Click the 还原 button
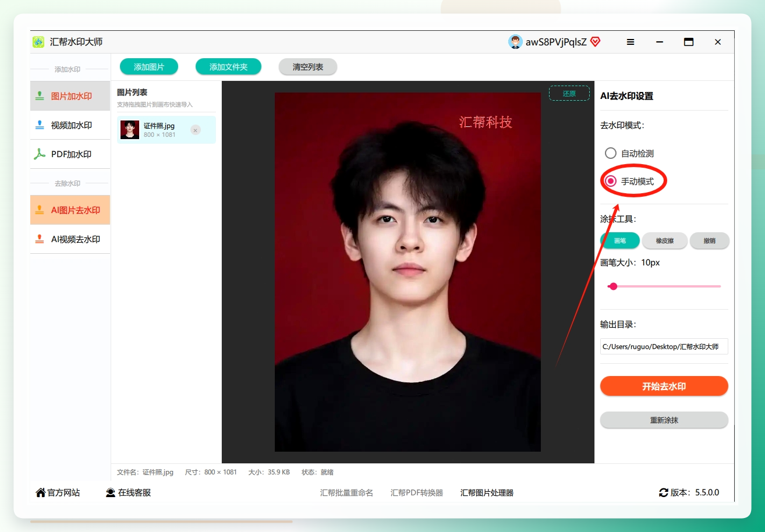This screenshot has width=765, height=532. pos(569,94)
